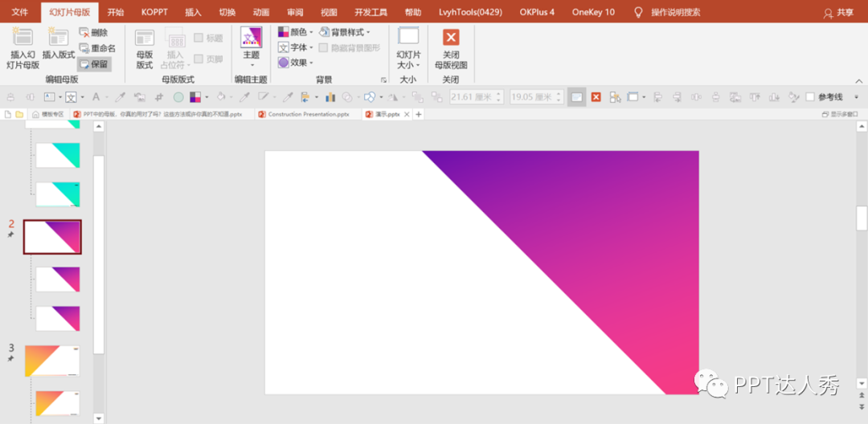Select the orange slide master 3 thumbnail
This screenshot has height=424, width=868.
[52, 361]
